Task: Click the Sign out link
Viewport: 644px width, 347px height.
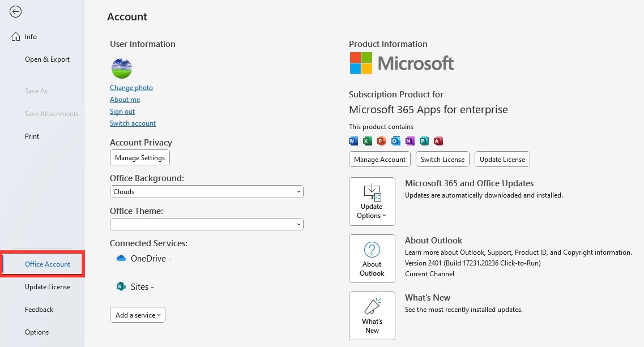Action: (122, 112)
